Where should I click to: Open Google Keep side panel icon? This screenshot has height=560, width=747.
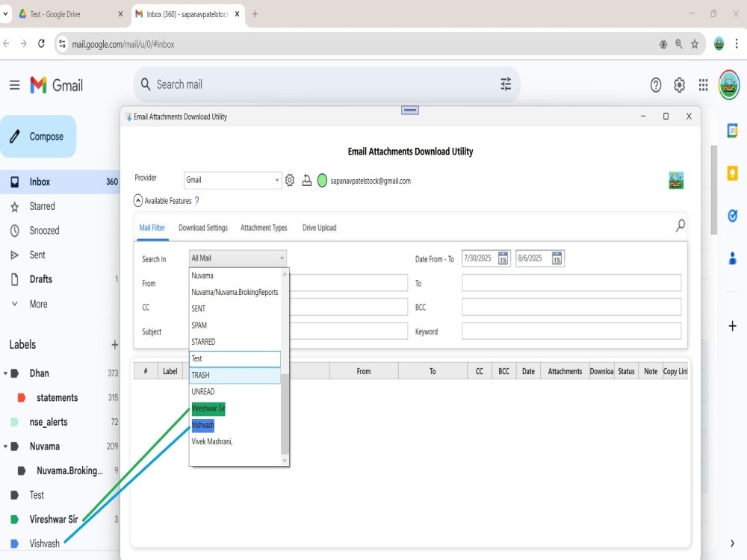point(732,173)
